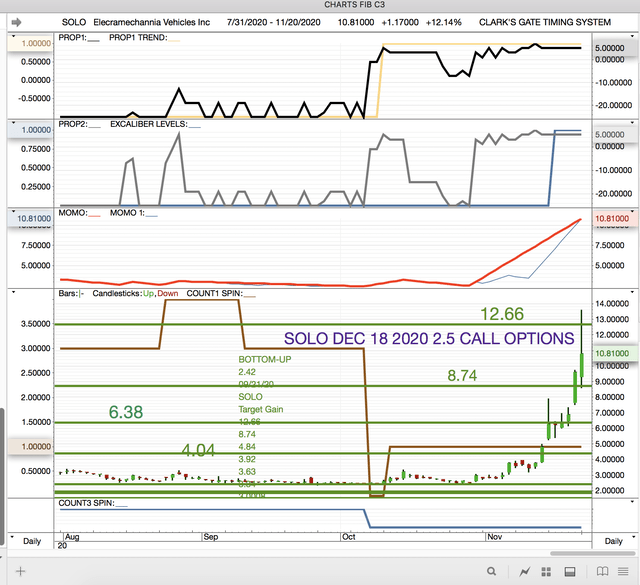Open the PROP1 pane's left triangle menu
Image resolution: width=640 pixels, height=585 pixels.
tap(13, 36)
